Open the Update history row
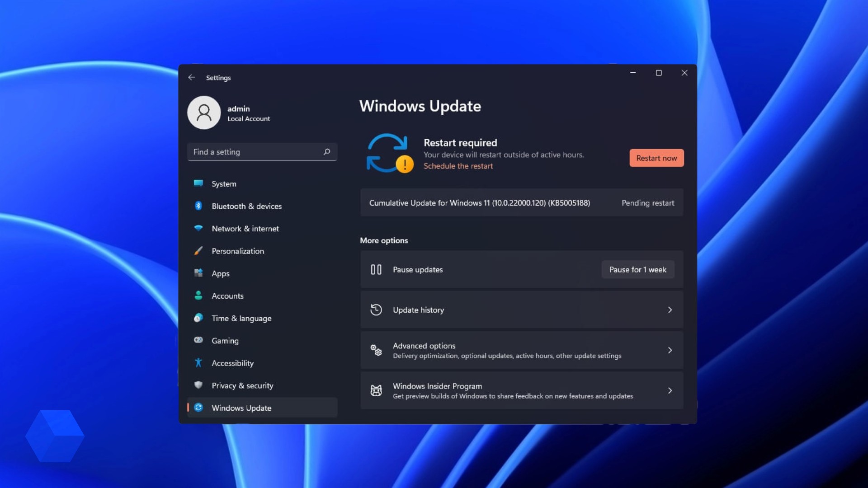 [x=522, y=310]
